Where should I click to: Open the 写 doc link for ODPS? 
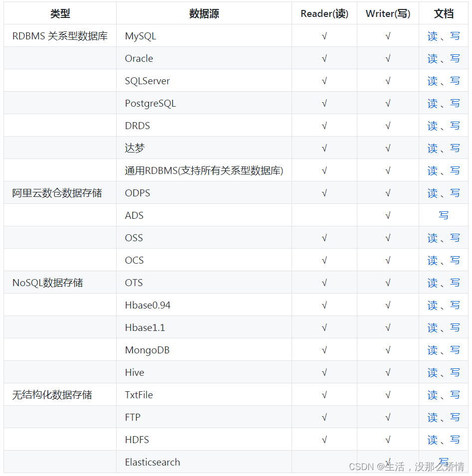pos(455,193)
